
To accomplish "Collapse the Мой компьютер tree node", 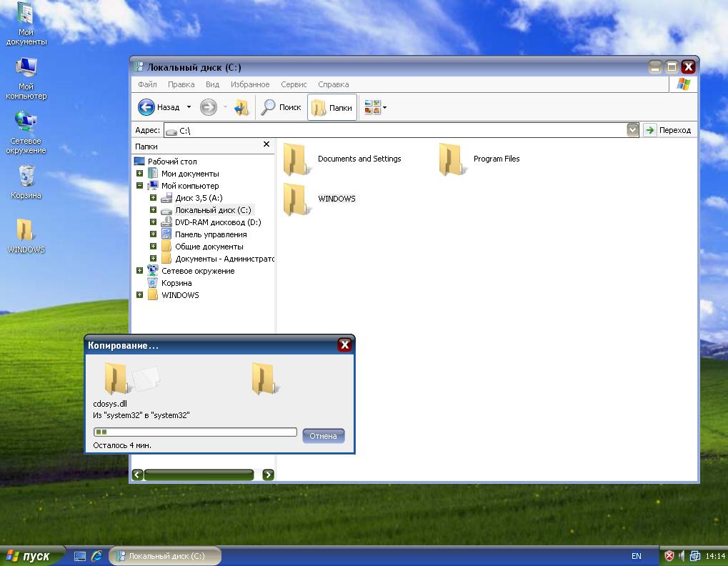I will click(x=139, y=186).
